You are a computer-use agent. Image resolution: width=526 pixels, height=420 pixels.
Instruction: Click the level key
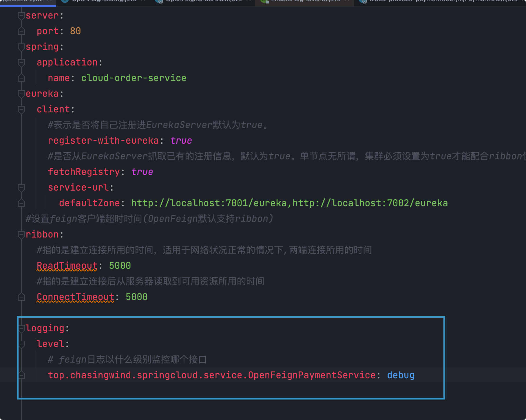[50, 344]
